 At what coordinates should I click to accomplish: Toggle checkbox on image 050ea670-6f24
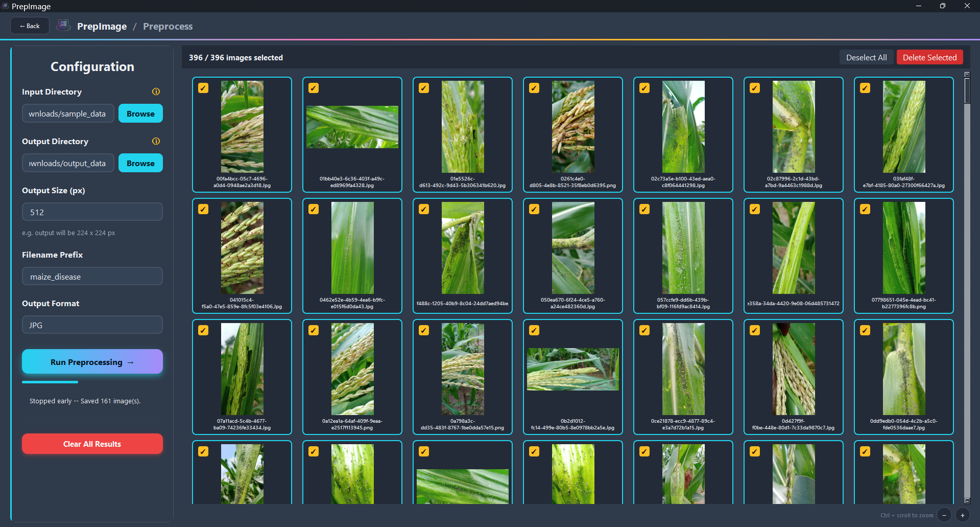click(534, 209)
